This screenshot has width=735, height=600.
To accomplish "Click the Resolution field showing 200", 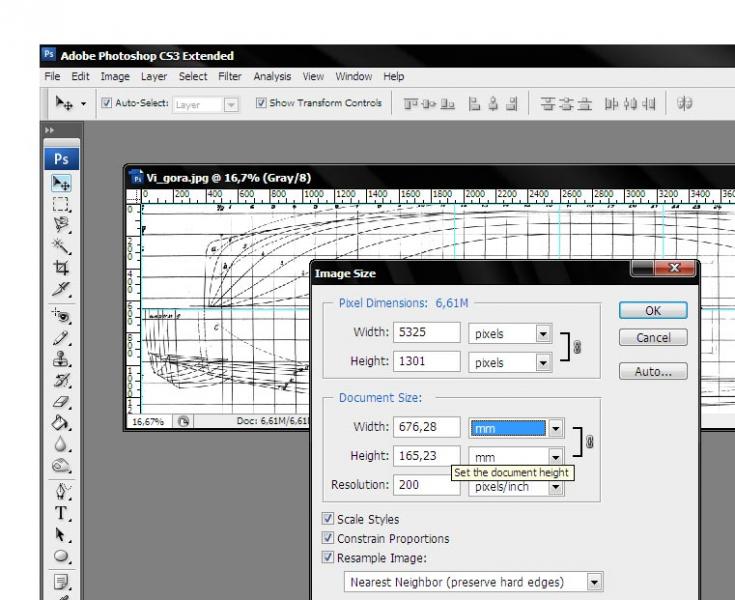I will tap(427, 485).
